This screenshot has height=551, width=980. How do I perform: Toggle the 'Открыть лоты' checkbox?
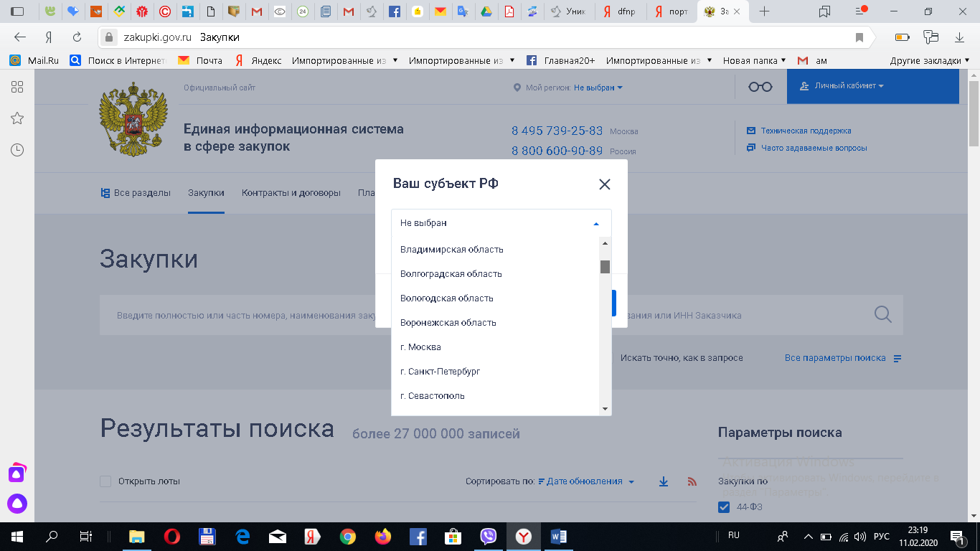(106, 481)
